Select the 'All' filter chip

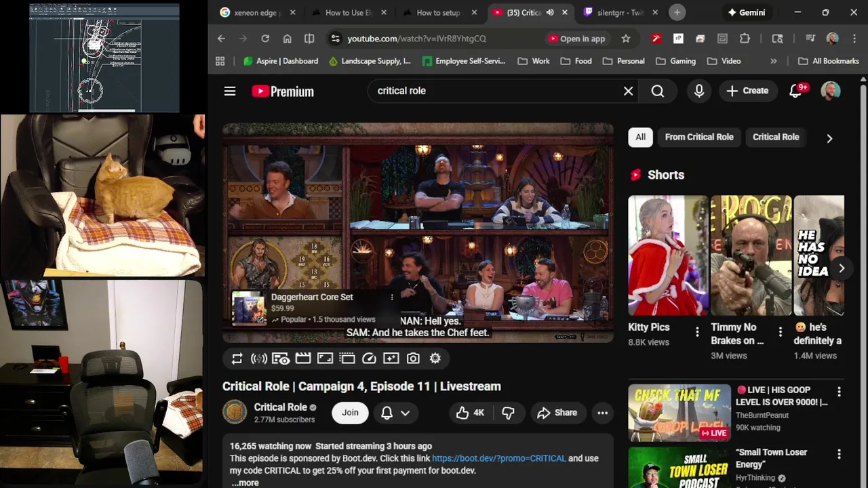640,137
